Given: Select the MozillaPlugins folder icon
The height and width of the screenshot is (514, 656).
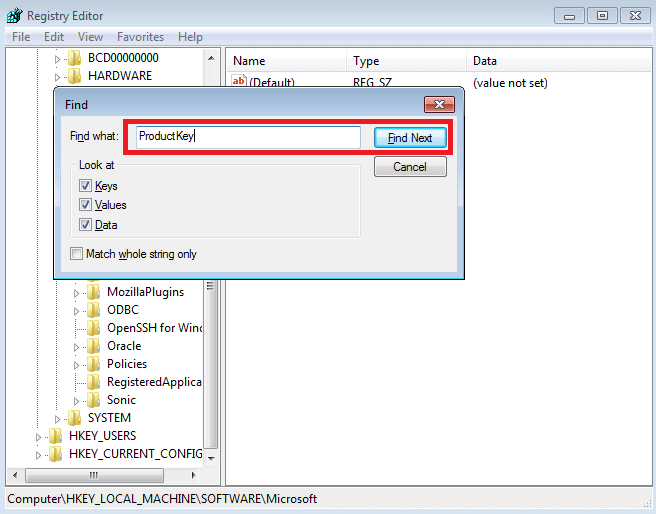Looking at the screenshot, I should pos(93,292).
